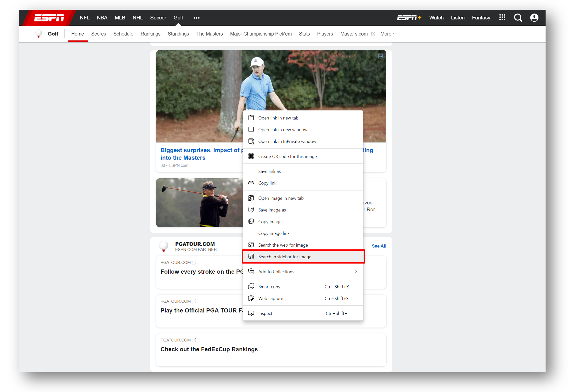Click Web capture in context menu
The height and width of the screenshot is (392, 575).
(x=270, y=299)
